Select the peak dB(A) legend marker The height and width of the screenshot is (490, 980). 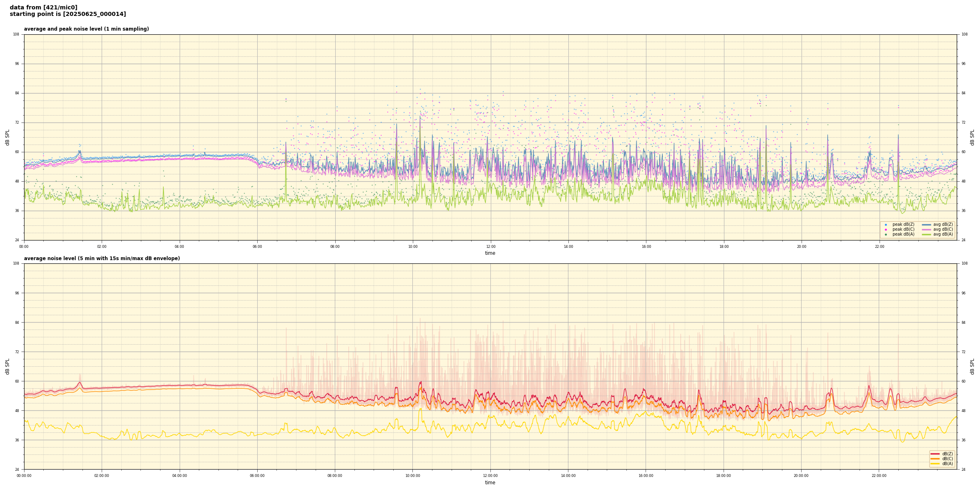click(886, 234)
